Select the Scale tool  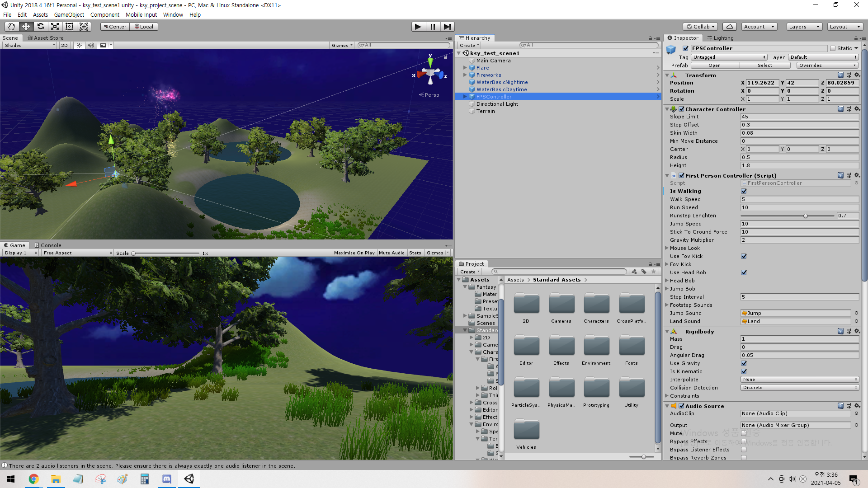point(55,27)
